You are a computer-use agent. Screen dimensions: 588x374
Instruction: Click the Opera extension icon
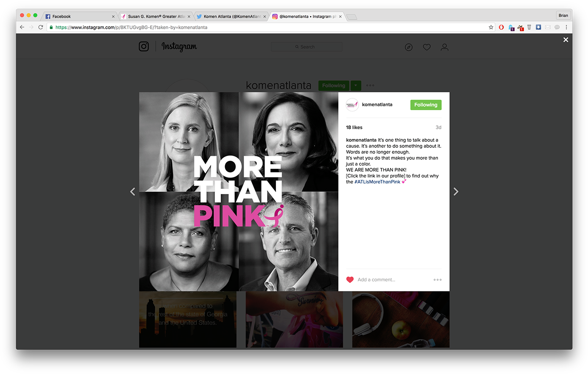click(501, 27)
